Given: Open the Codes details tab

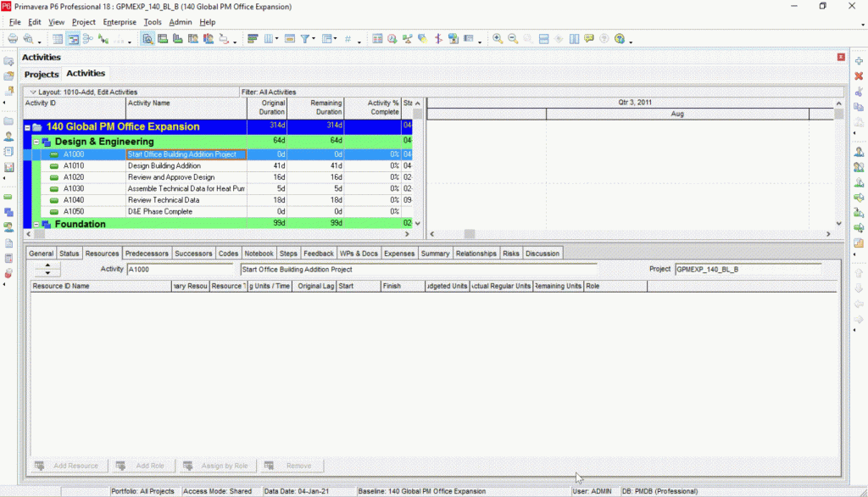Looking at the screenshot, I should (228, 254).
